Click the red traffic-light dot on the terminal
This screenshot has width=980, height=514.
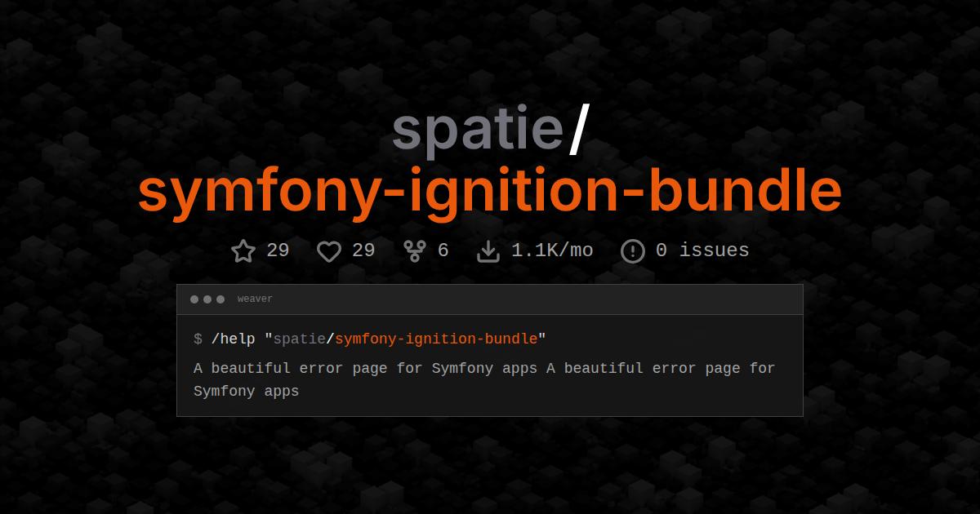[x=195, y=299]
